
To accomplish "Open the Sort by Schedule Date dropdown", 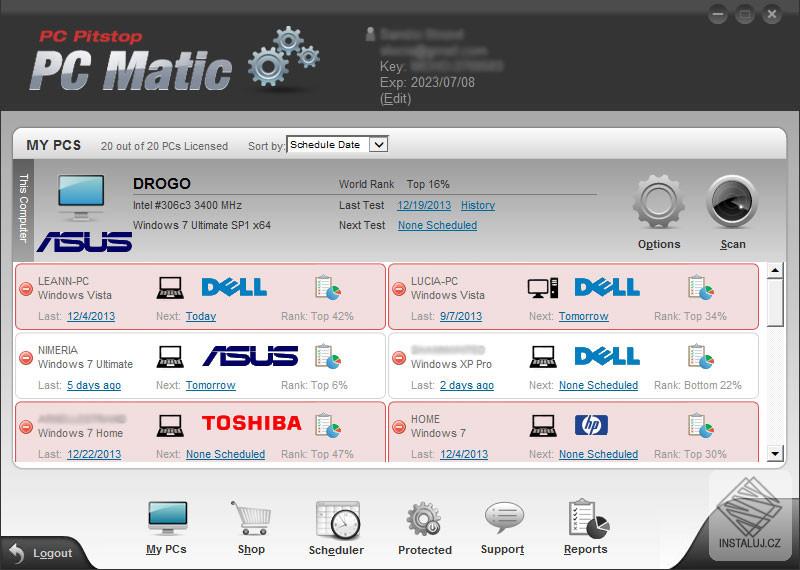I will pos(337,145).
